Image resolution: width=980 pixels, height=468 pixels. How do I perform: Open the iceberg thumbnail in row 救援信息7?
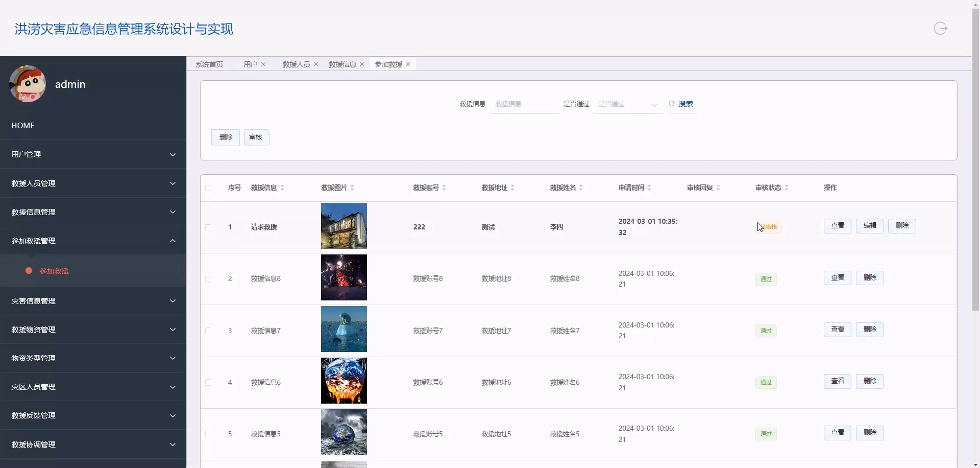[344, 329]
